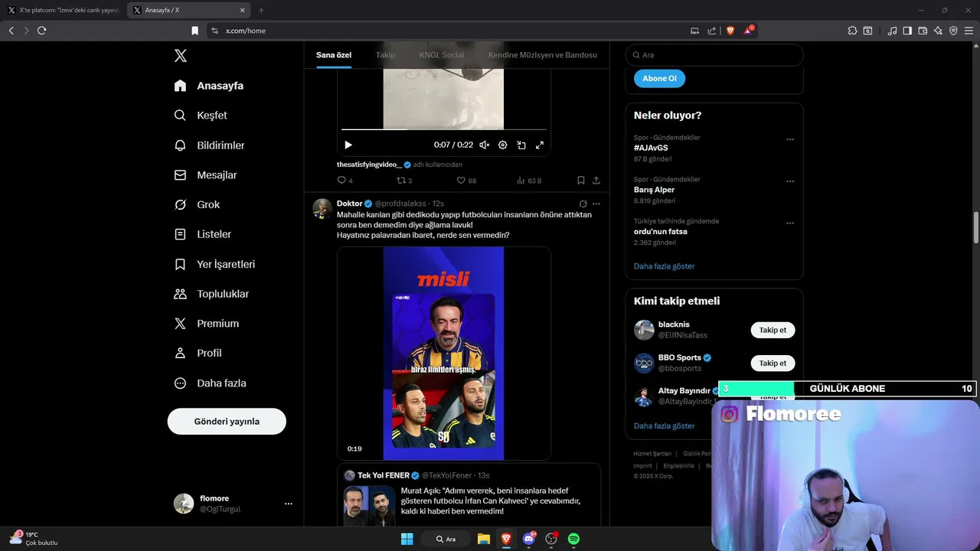980x551 pixels.
Task: Open Brave VPN shield icon
Action: pyautogui.click(x=953, y=31)
